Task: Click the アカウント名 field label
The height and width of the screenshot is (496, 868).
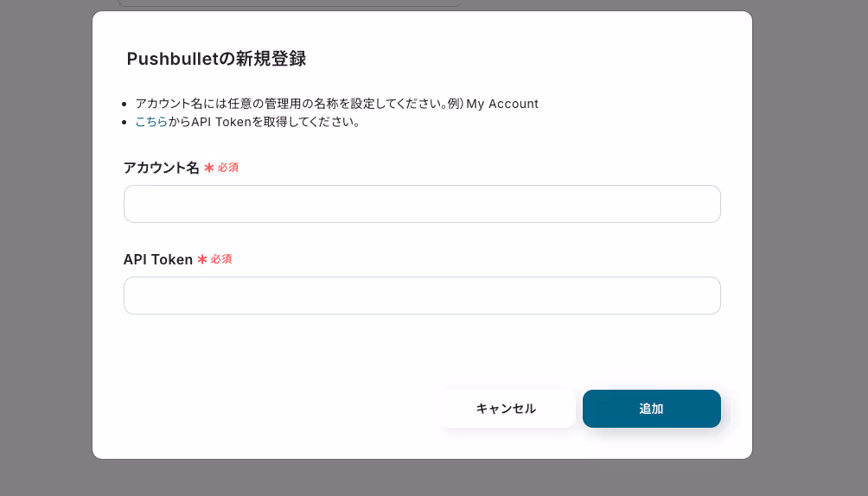Action: 161,168
